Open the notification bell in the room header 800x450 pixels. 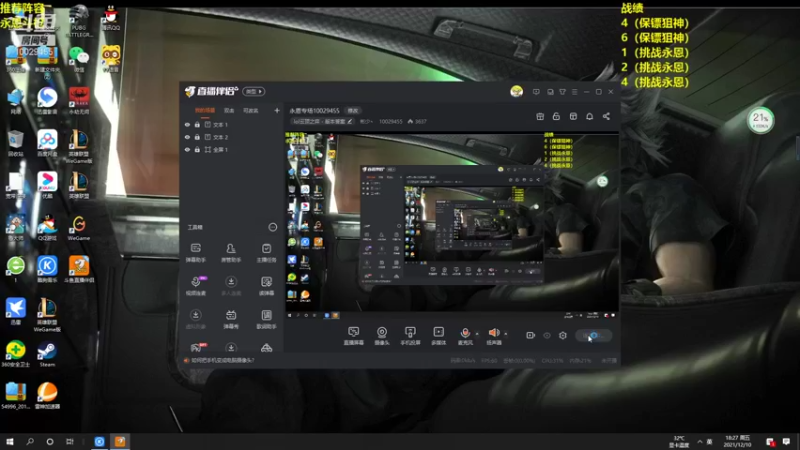click(589, 116)
